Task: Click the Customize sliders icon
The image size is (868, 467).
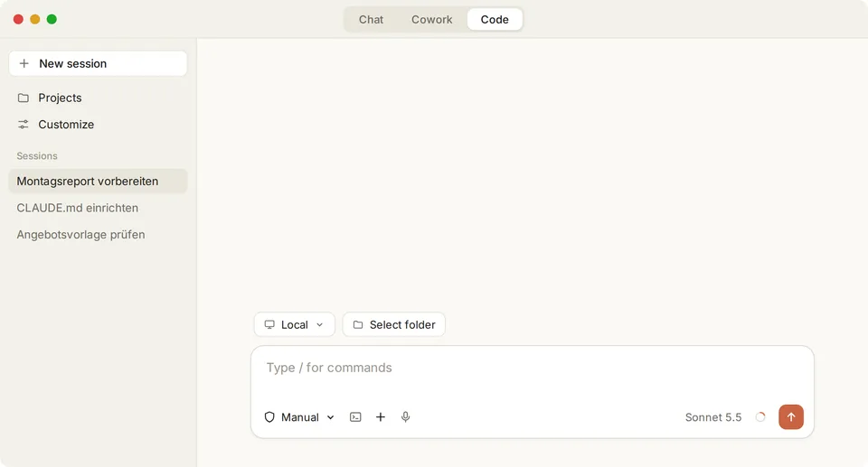Action: click(24, 125)
